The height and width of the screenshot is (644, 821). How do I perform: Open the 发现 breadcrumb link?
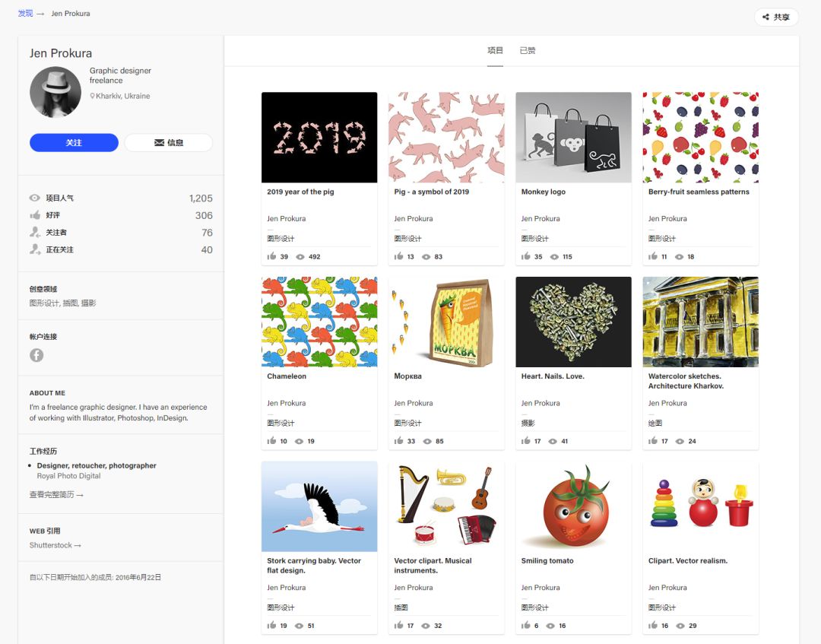25,14
